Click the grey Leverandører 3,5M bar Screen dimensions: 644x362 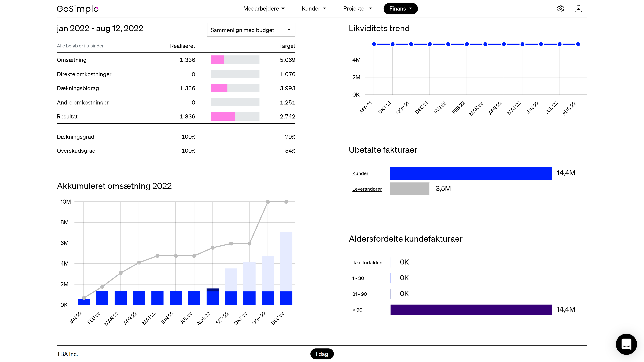(409, 189)
